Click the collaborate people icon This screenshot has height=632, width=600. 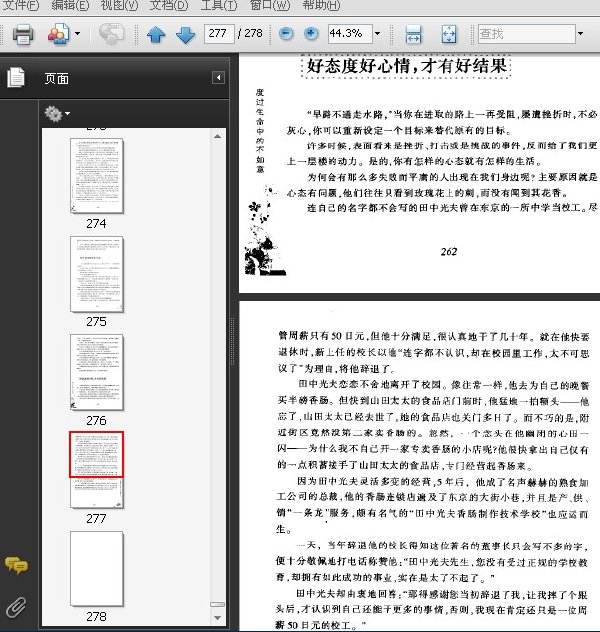pyautogui.click(x=58, y=34)
